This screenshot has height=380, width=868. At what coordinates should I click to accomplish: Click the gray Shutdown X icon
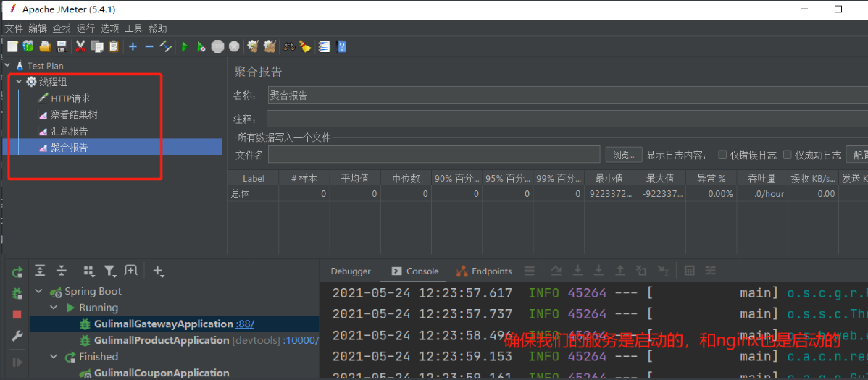pyautogui.click(x=234, y=47)
